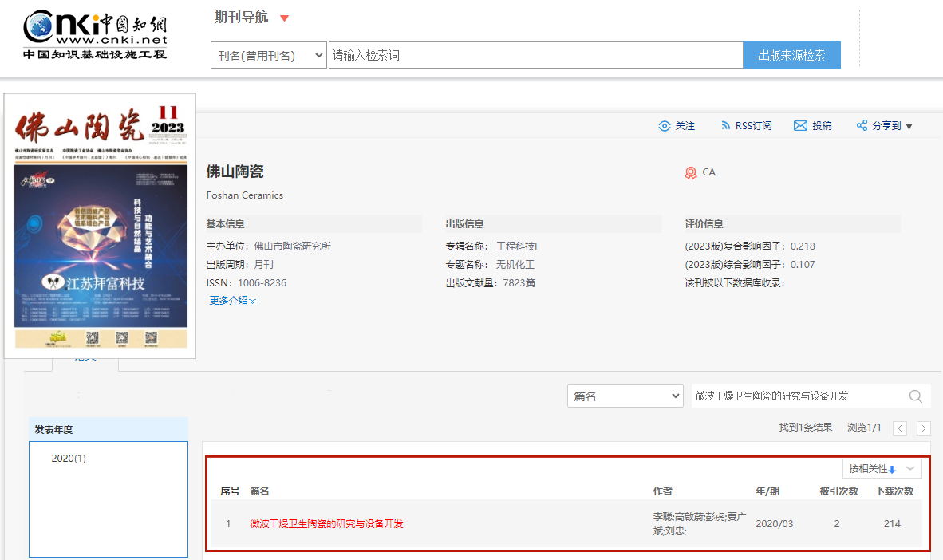Click the RSS订阅 subscription icon

(727, 125)
